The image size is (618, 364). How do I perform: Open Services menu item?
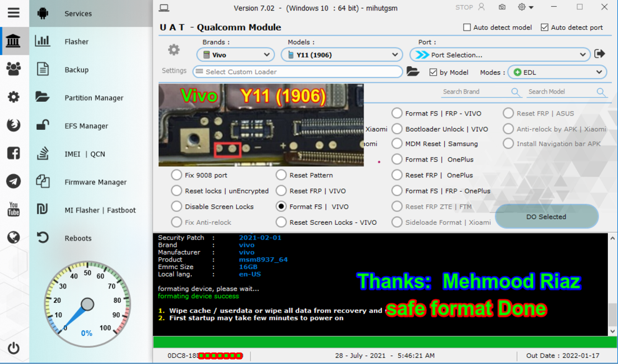tap(78, 13)
